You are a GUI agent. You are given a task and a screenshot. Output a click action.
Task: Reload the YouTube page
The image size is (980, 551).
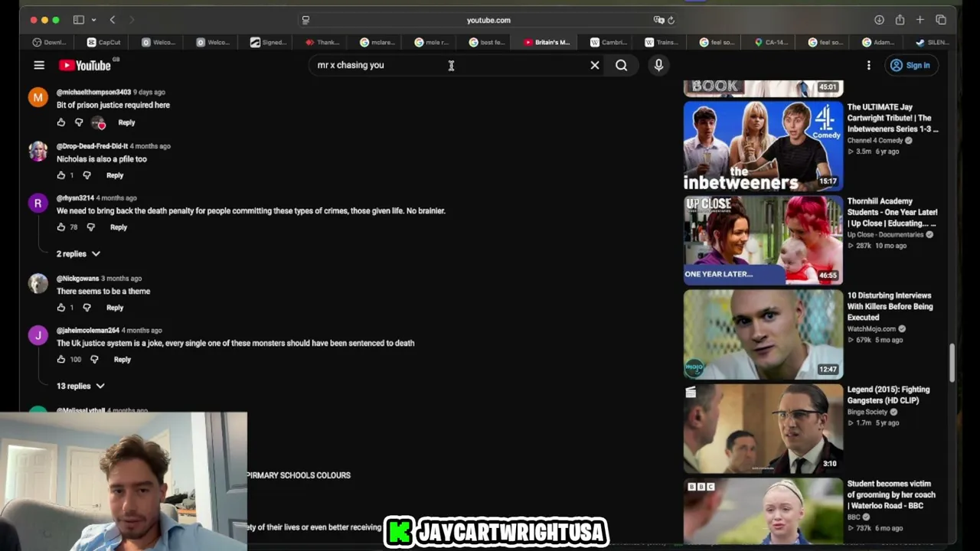click(671, 20)
